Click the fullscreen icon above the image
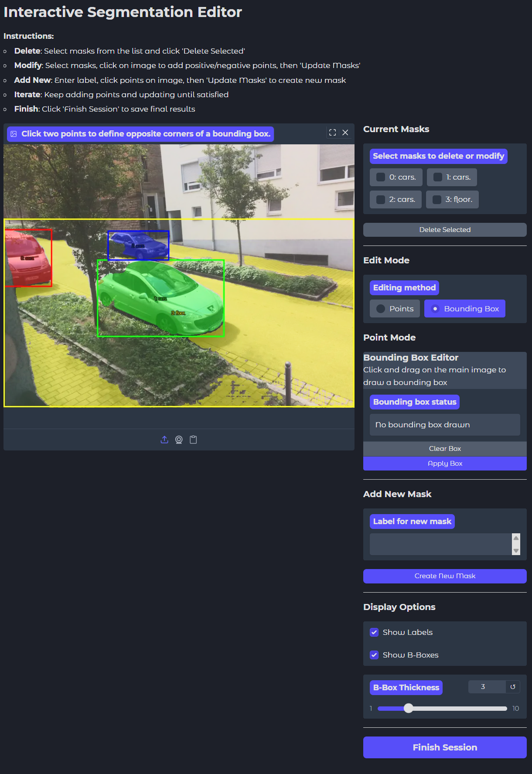 coord(333,133)
